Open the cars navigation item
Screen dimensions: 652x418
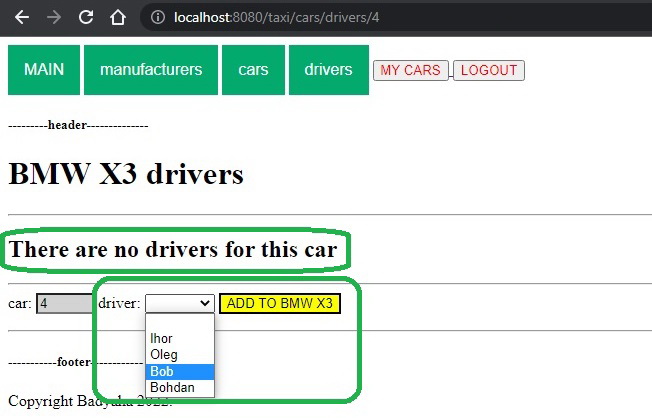253,70
